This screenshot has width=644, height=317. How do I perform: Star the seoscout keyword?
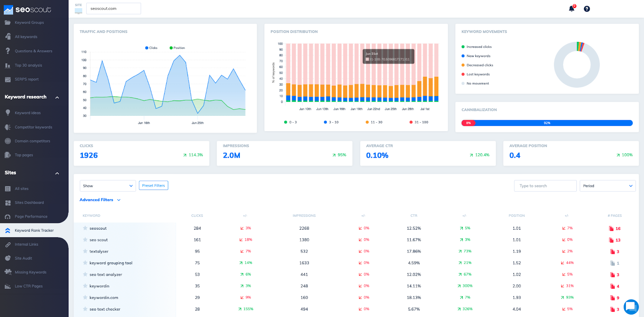[85, 228]
